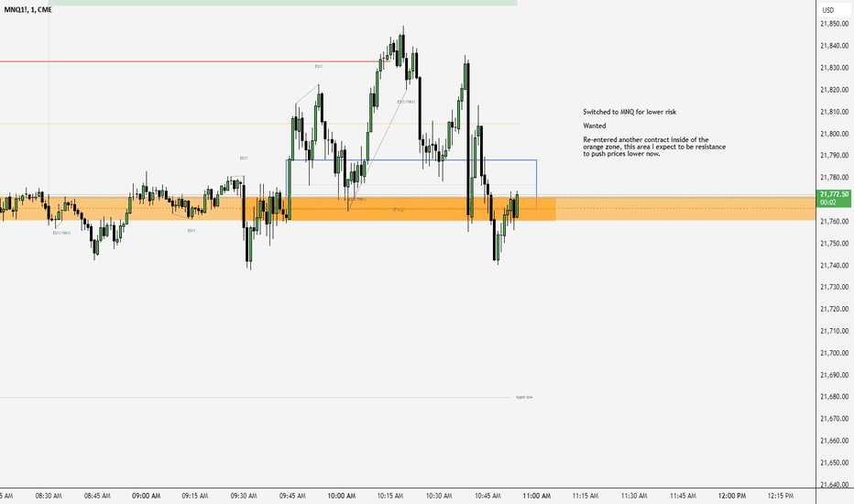Click the 09:30 AM time axis label

point(244,497)
